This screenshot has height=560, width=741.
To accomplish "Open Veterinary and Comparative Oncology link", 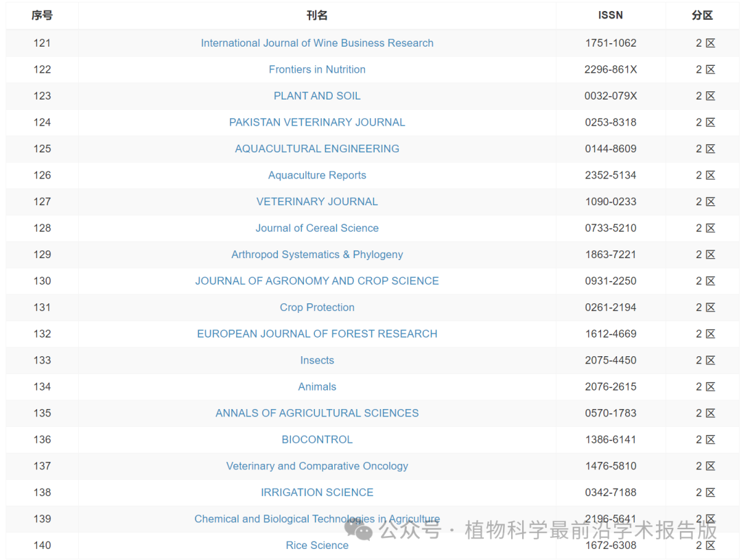I will pyautogui.click(x=317, y=466).
